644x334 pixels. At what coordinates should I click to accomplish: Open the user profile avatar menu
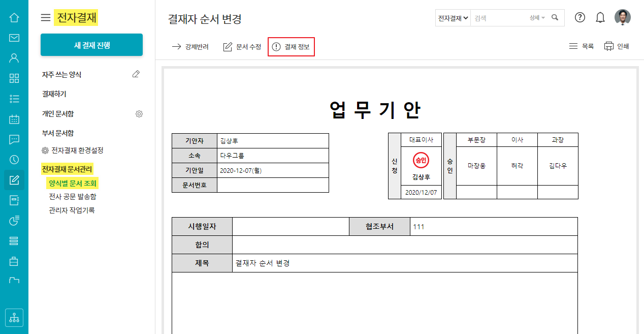click(623, 17)
